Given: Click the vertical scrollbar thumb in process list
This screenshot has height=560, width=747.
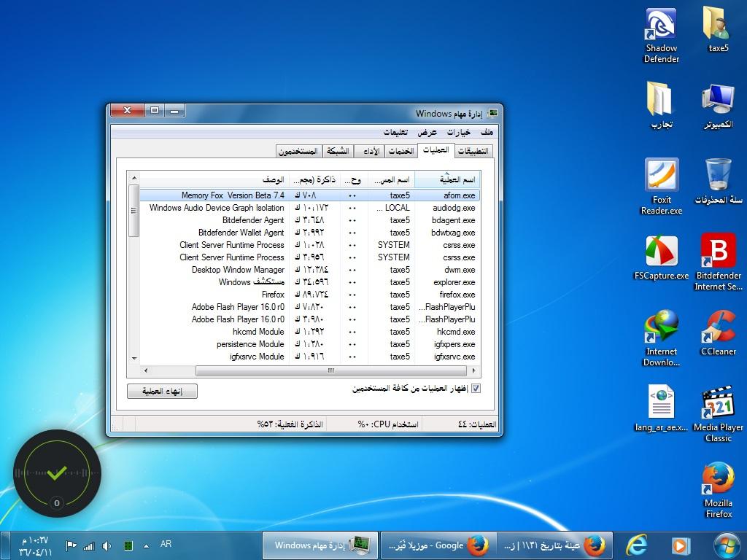Looking at the screenshot, I should click(x=133, y=211).
